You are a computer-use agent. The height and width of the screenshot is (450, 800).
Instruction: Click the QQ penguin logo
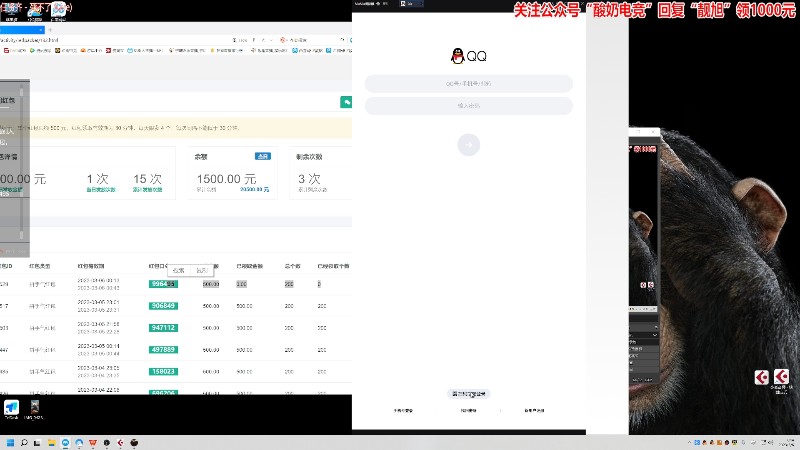pos(458,56)
